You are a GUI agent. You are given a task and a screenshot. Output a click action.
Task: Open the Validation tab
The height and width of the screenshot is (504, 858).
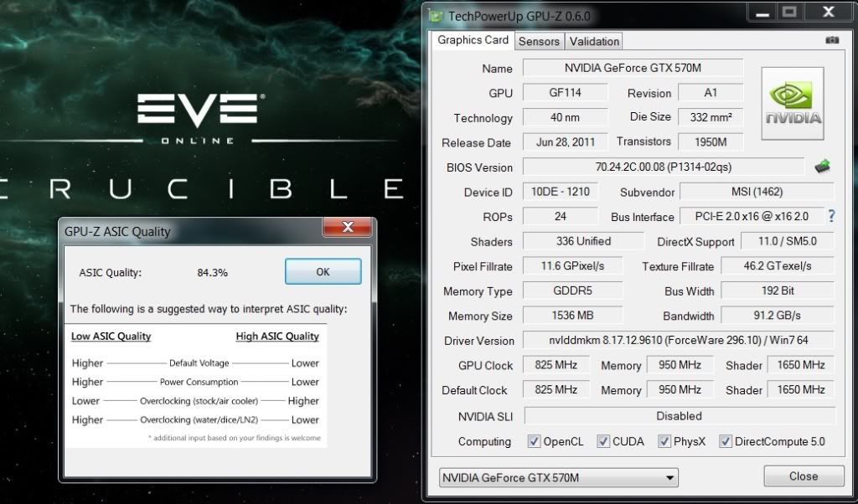(x=594, y=41)
